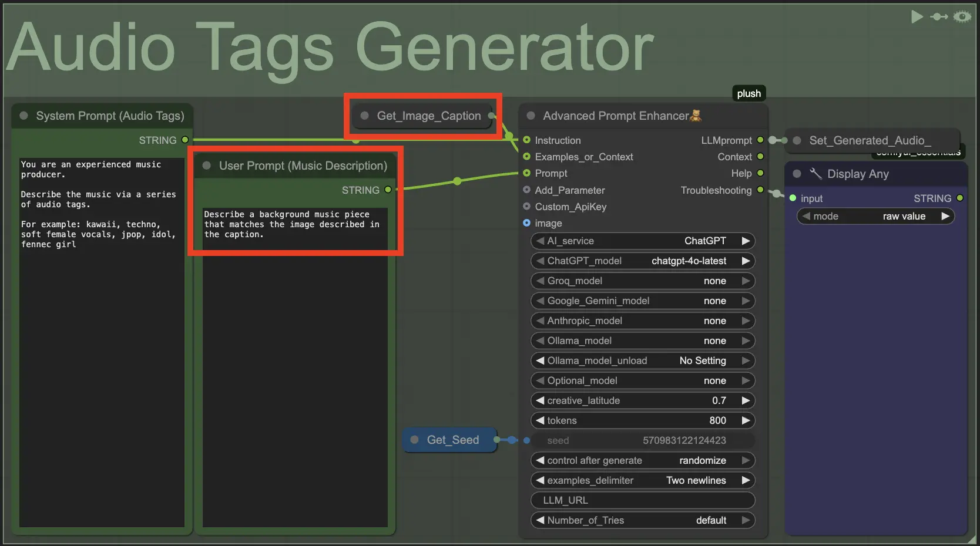
Task: Collapse the Get_Seed node via its dot
Action: point(414,440)
